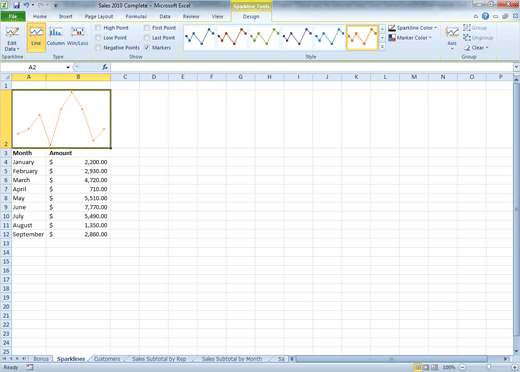
Task: Click the macro recording icon in status bar
Action: click(x=30, y=367)
